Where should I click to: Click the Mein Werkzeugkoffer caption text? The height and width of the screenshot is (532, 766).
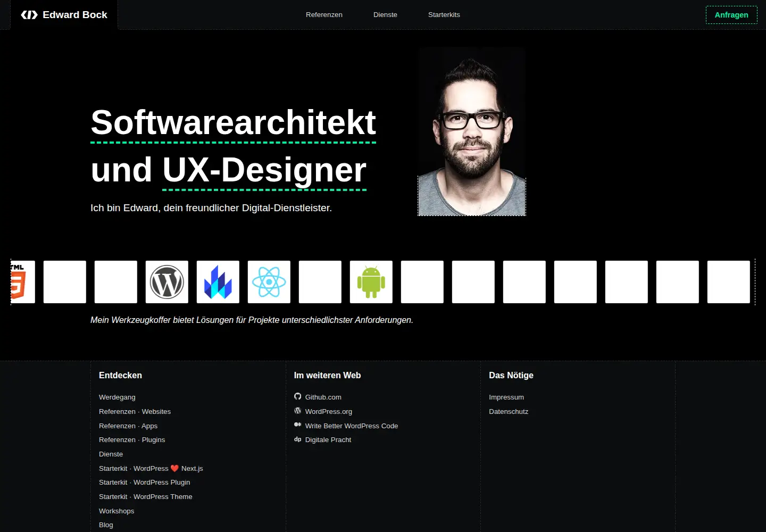point(252,320)
